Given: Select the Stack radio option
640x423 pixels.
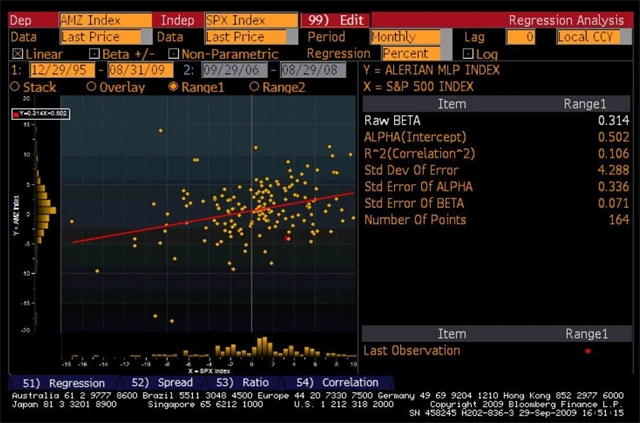Looking at the screenshot, I should 14,87.
